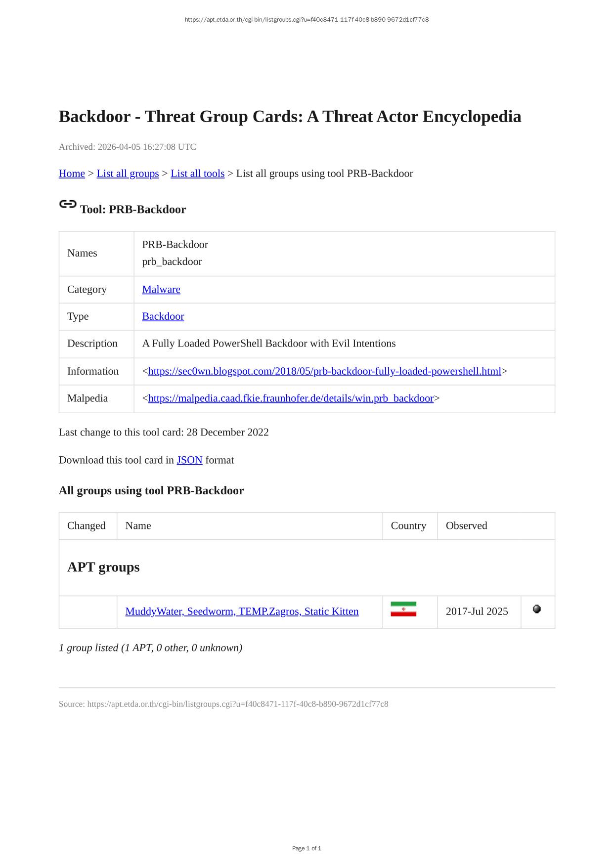Click the Source URL footer text
Viewport: 614px width, 868px height.
223,704
